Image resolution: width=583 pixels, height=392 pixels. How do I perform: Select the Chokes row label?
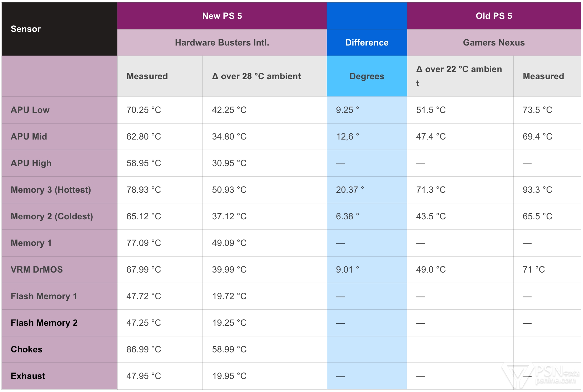pyautogui.click(x=59, y=349)
